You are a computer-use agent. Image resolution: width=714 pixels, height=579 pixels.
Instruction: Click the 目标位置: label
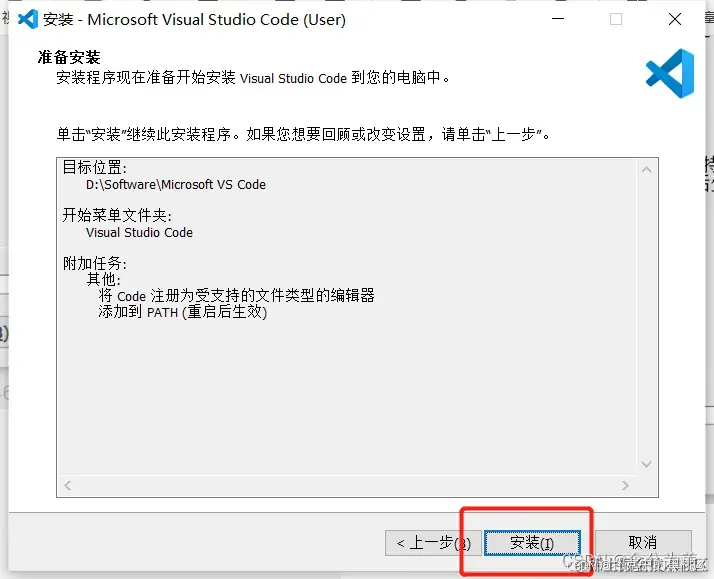(x=95, y=167)
